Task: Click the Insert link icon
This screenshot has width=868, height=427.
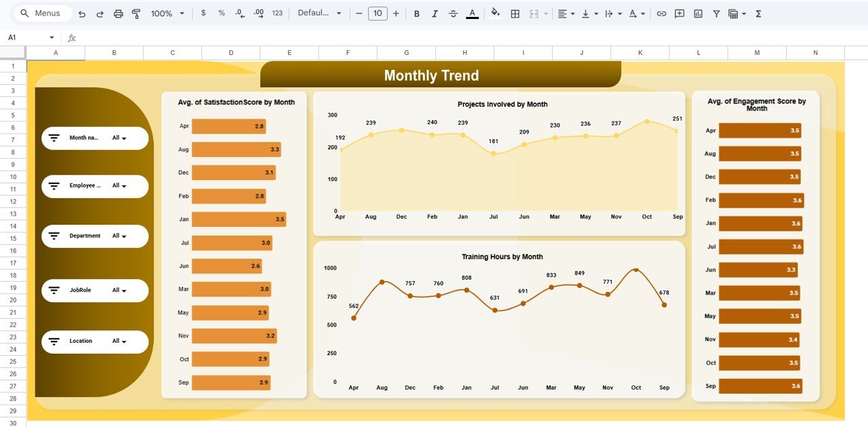Action: (662, 13)
